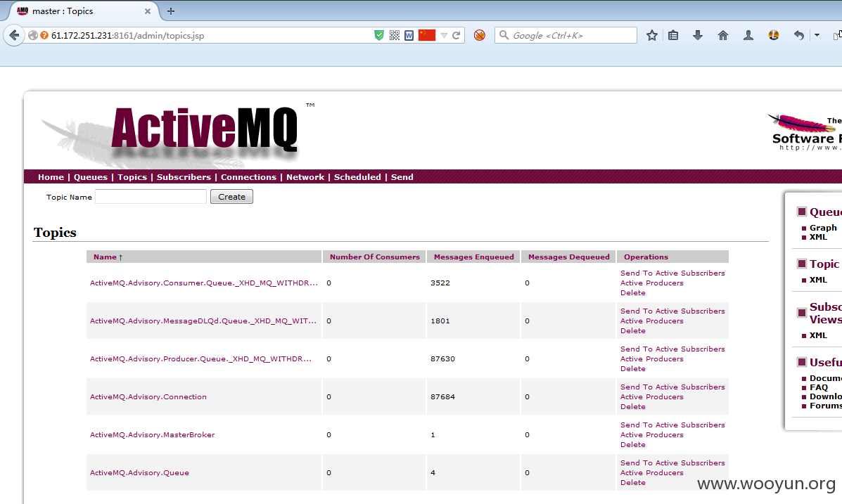Click the site identity globe icon
Image resolution: width=842 pixels, height=504 pixels.
33,35
